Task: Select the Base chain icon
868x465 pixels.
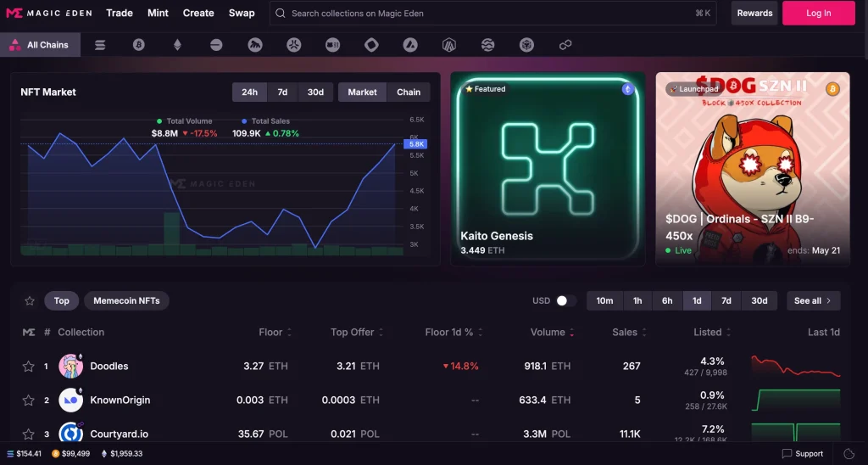Action: tap(216, 45)
